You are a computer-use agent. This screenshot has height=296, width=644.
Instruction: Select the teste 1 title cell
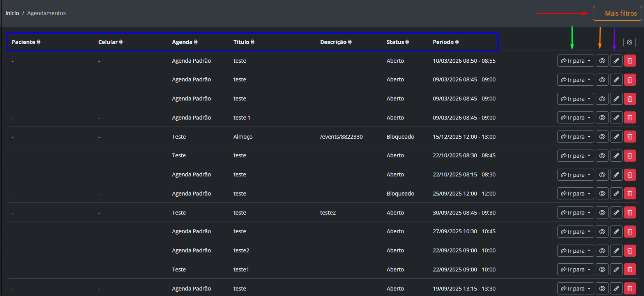pos(242,118)
